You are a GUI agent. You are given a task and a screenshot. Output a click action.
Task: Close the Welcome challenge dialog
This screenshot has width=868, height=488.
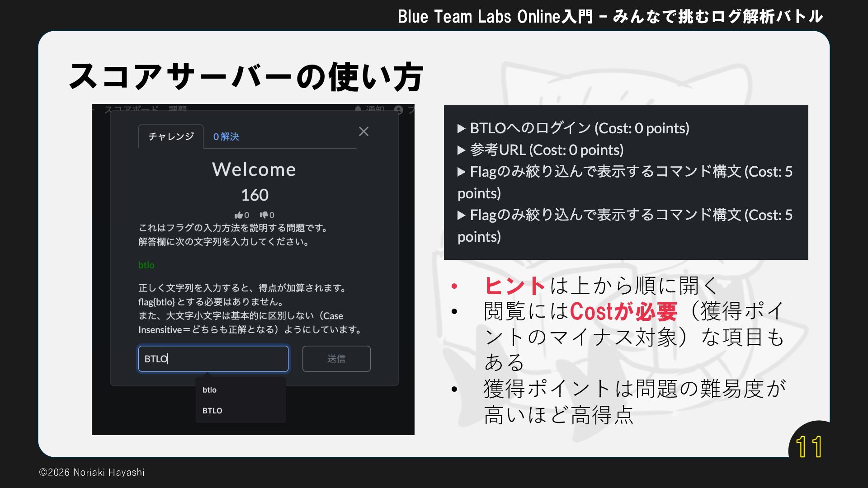pos(363,131)
